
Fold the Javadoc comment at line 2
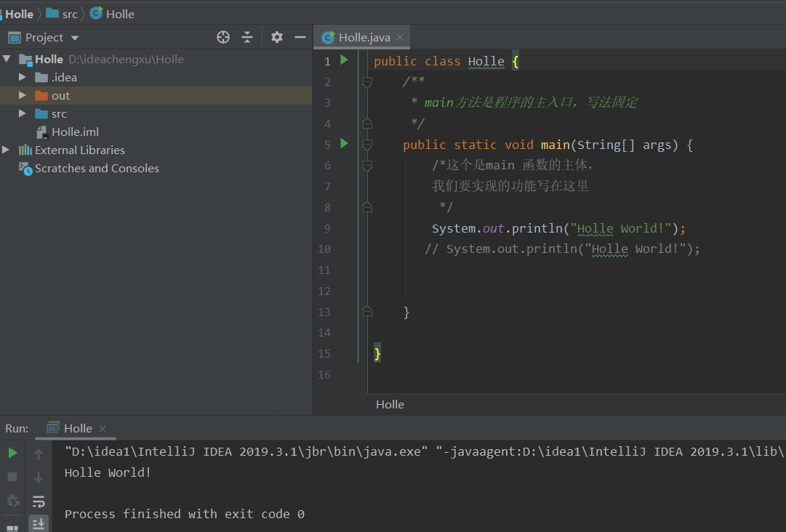click(x=367, y=81)
